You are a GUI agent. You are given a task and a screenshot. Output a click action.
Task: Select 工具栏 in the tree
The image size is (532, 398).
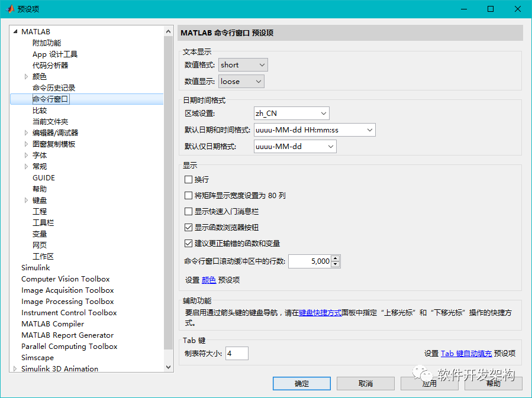tap(43, 223)
